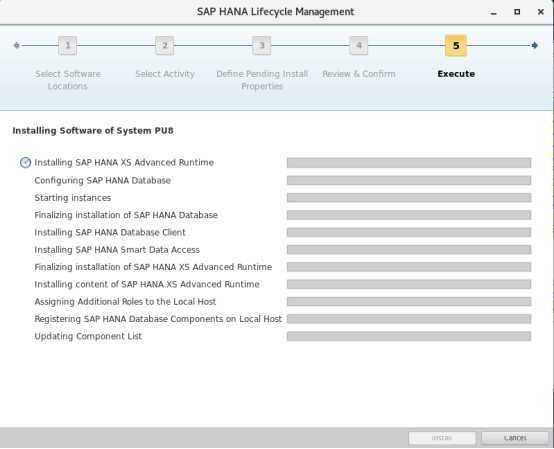Click the step 1 wizard icon
554x449 pixels.
tap(67, 46)
